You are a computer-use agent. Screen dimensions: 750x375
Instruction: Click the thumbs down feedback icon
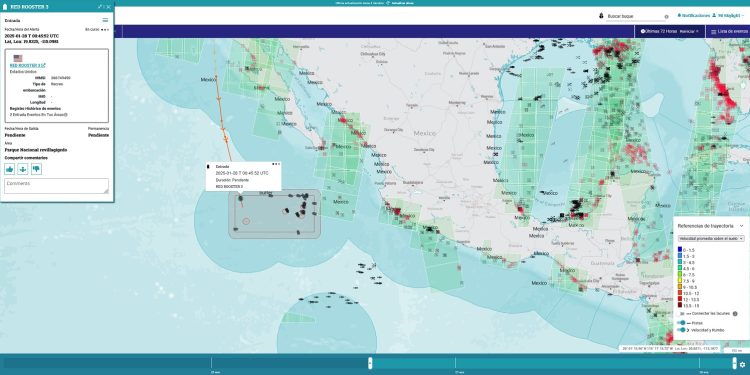[36, 169]
